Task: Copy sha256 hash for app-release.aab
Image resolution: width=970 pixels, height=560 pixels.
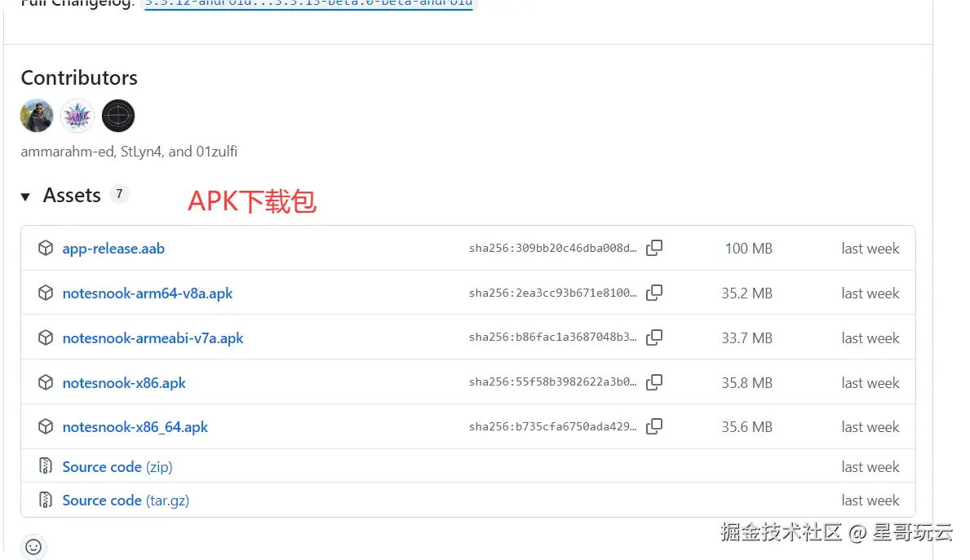Action: pos(654,248)
